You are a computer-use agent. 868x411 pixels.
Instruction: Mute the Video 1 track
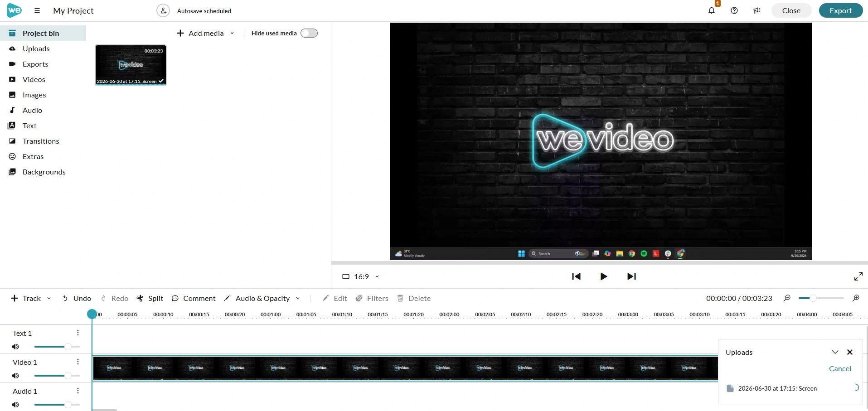coord(15,376)
